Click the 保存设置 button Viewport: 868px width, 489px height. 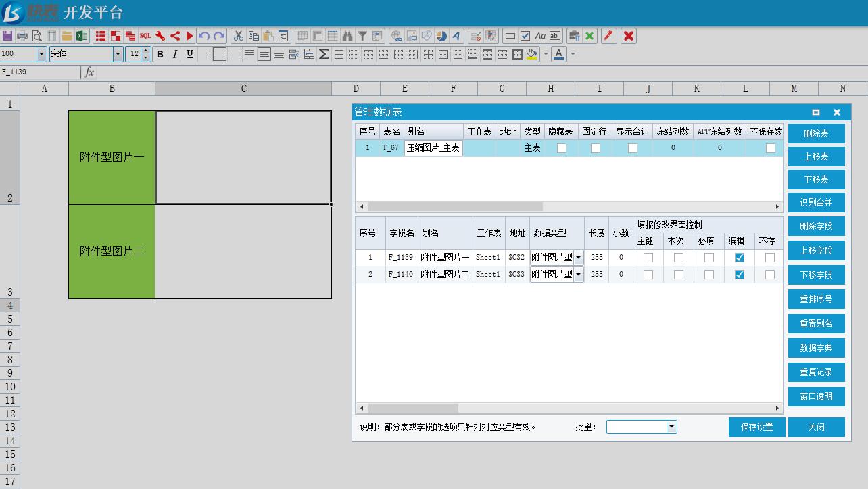[x=756, y=427]
